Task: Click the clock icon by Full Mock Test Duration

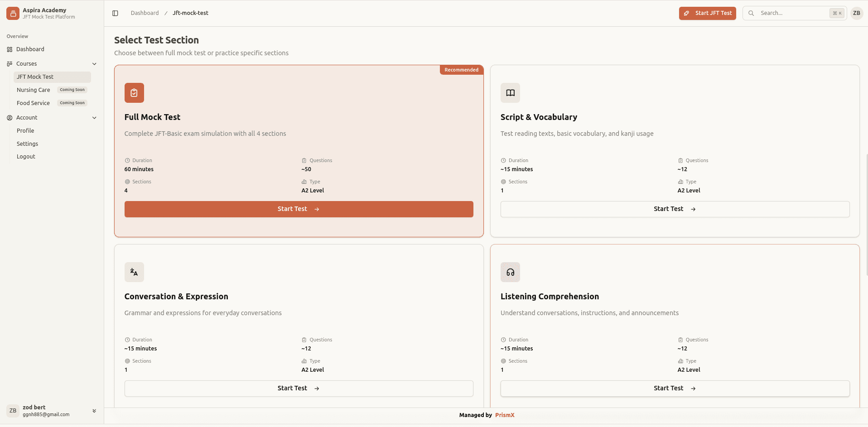Action: click(127, 160)
